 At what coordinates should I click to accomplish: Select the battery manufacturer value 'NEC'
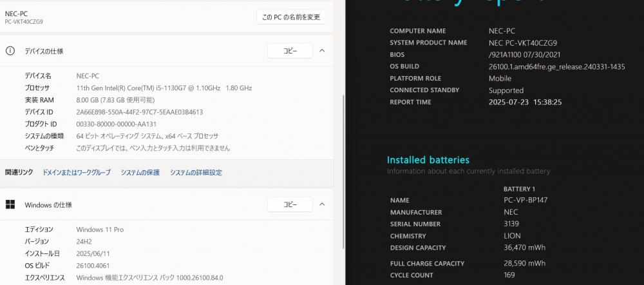(511, 212)
